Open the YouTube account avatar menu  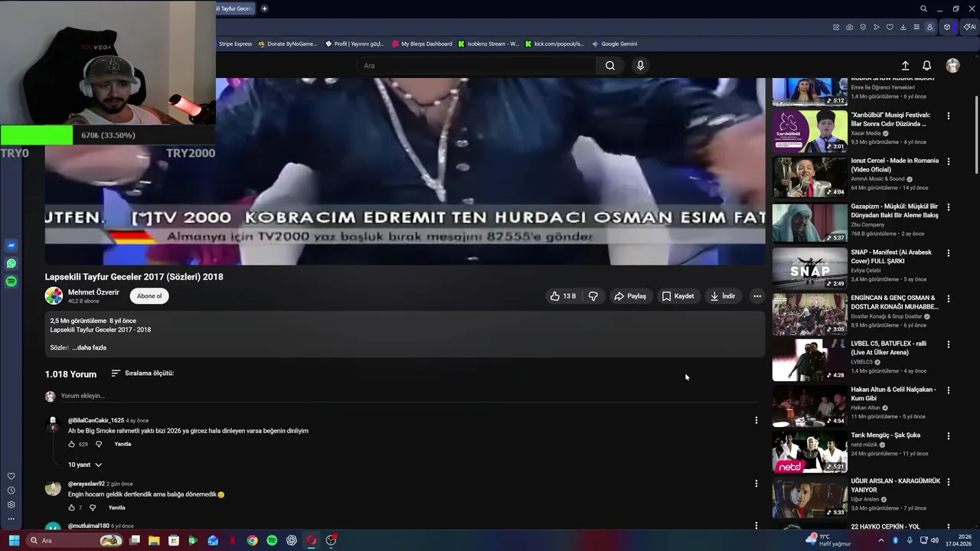click(x=952, y=66)
